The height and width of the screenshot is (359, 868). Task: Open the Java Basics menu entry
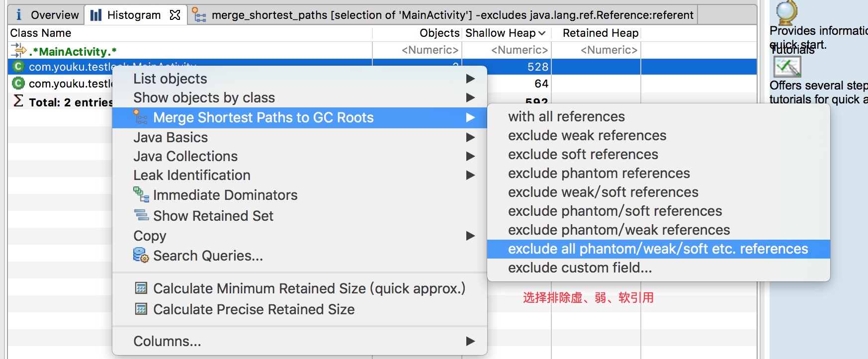(300, 137)
